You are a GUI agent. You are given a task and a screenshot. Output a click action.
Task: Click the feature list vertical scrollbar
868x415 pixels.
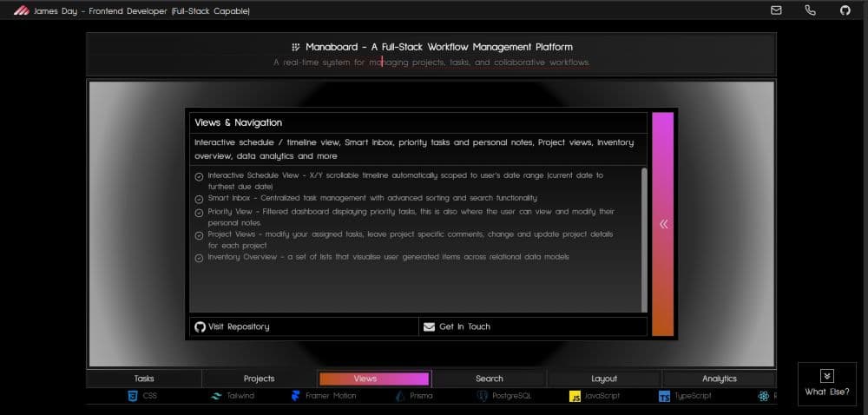[644, 240]
